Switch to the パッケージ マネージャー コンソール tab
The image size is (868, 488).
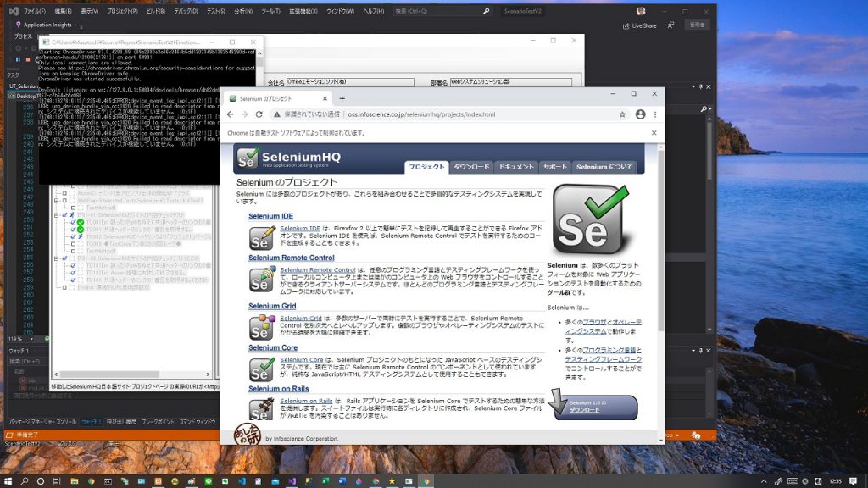pyautogui.click(x=42, y=422)
